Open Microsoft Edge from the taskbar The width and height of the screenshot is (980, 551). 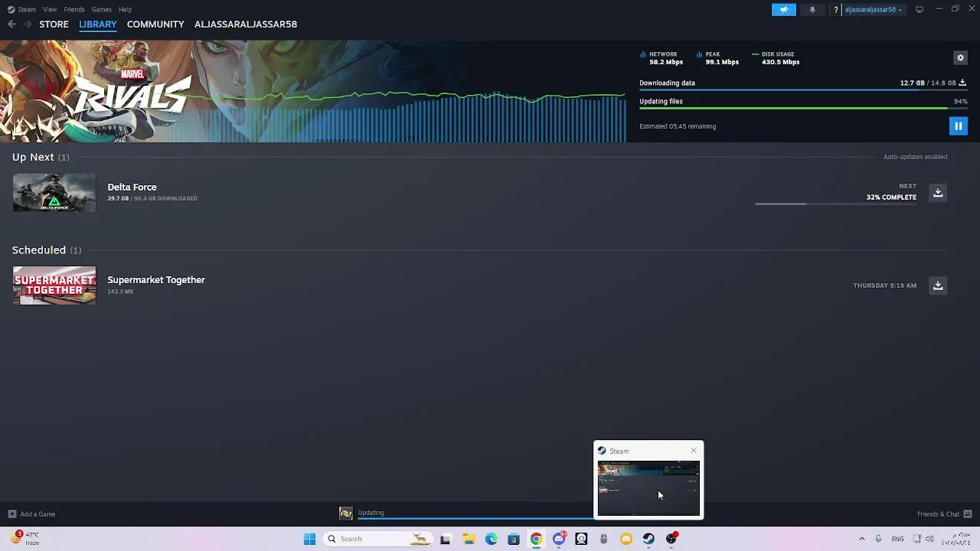pos(491,539)
